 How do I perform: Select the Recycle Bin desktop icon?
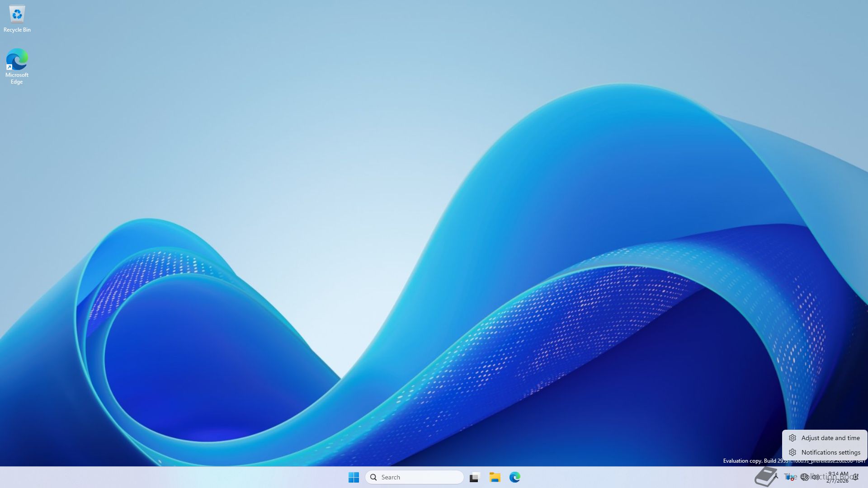point(17,14)
